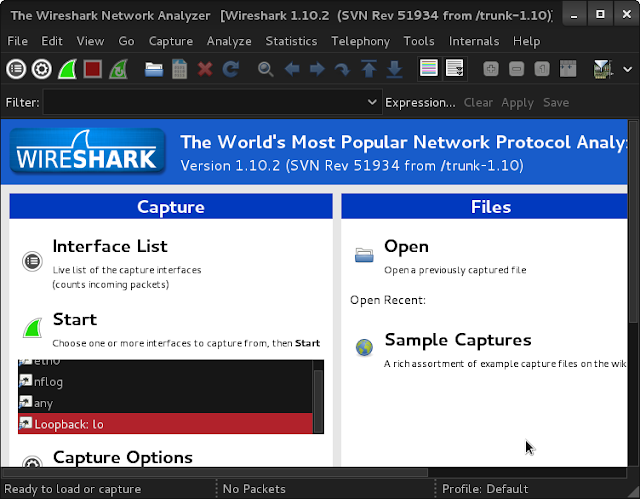Open the Analyze menu
Image resolution: width=640 pixels, height=499 pixels.
229,41
